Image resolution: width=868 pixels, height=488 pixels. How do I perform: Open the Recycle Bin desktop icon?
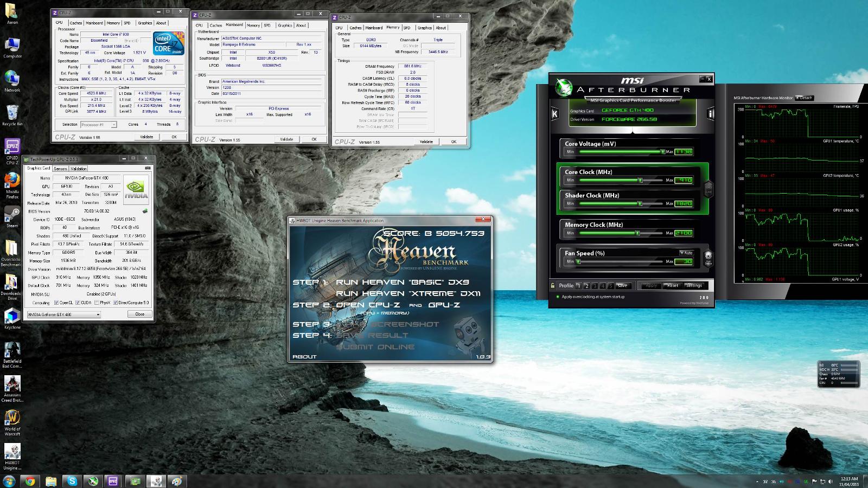coord(12,116)
